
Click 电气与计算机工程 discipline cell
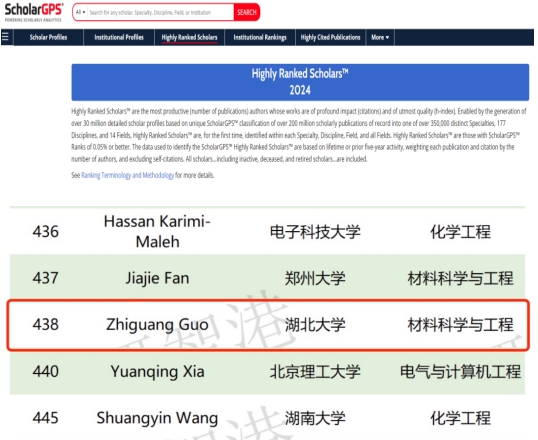click(460, 372)
